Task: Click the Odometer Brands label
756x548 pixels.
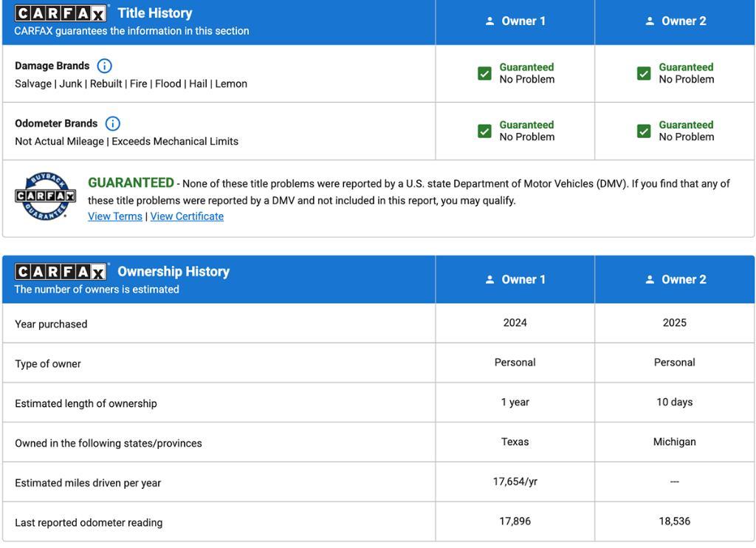Action: click(56, 123)
